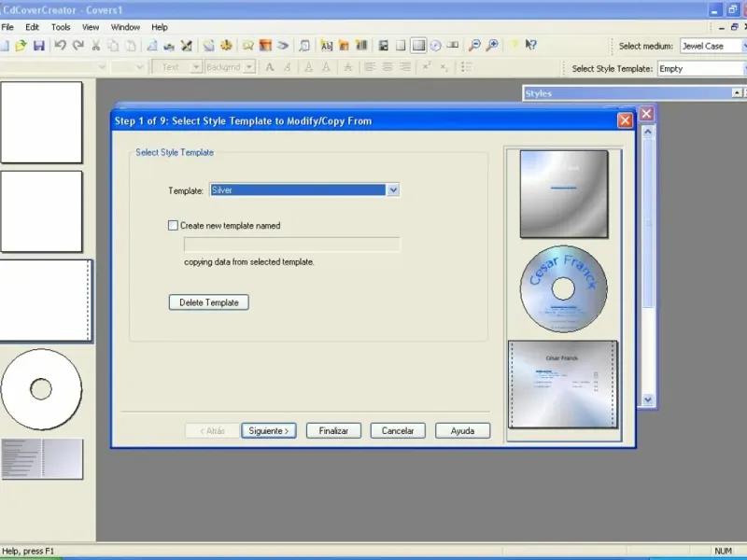This screenshot has height=560, width=747.
Task: Enable 'Create new template named' checkbox
Action: pyautogui.click(x=173, y=225)
